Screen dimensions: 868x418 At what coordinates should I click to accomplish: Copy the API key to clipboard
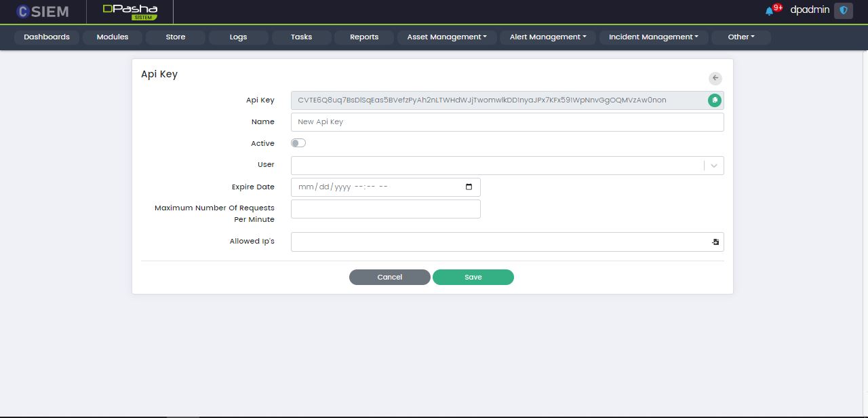715,100
